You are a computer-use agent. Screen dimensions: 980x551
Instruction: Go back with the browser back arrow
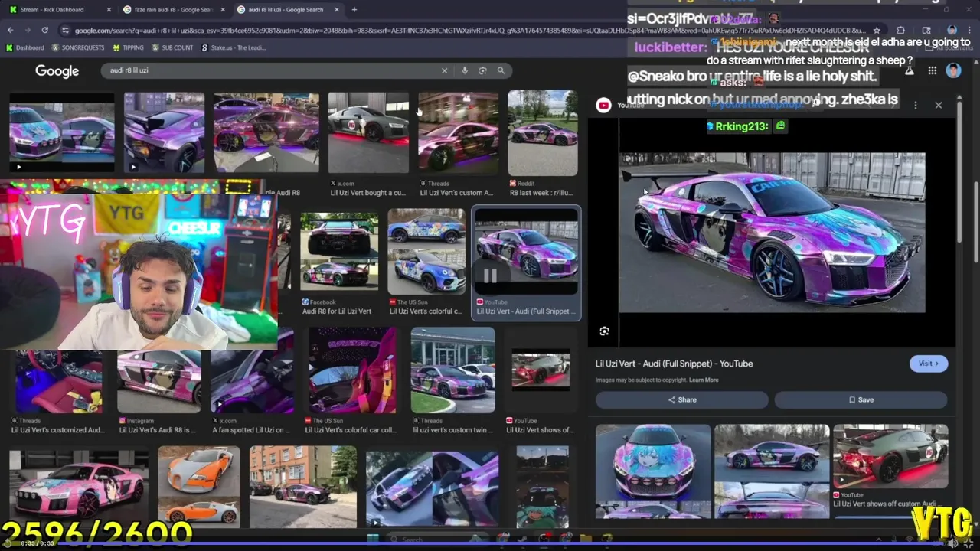pos(10,30)
